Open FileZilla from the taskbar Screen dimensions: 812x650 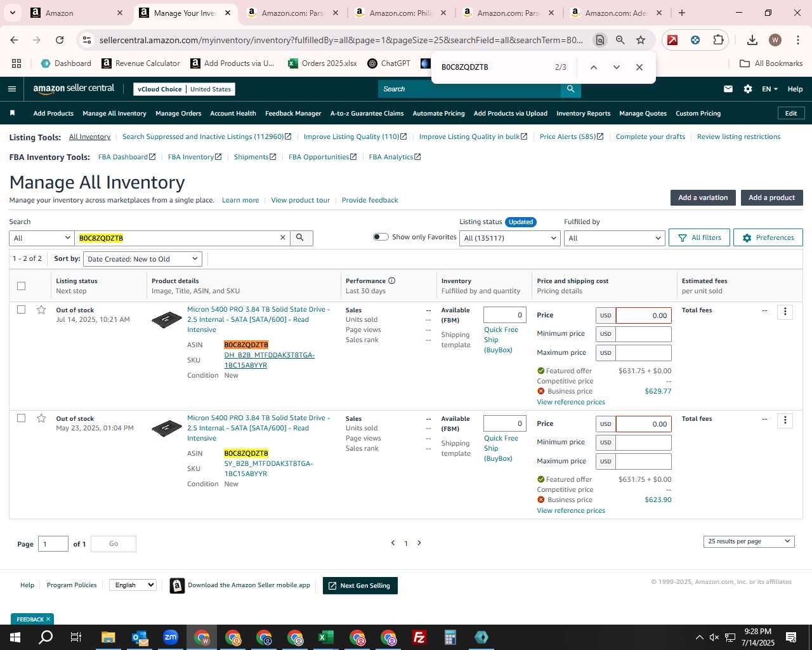tap(419, 637)
